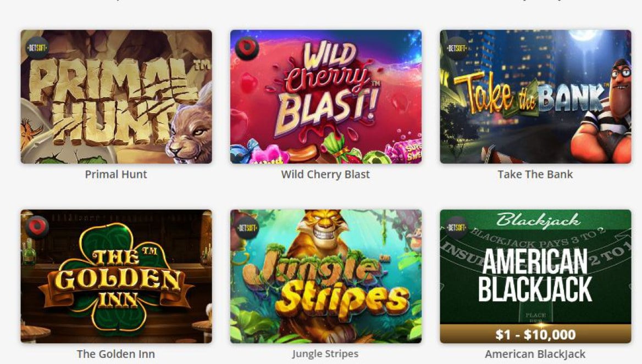Click the red provider logo on Wild Cherry Blast

pos(247,48)
